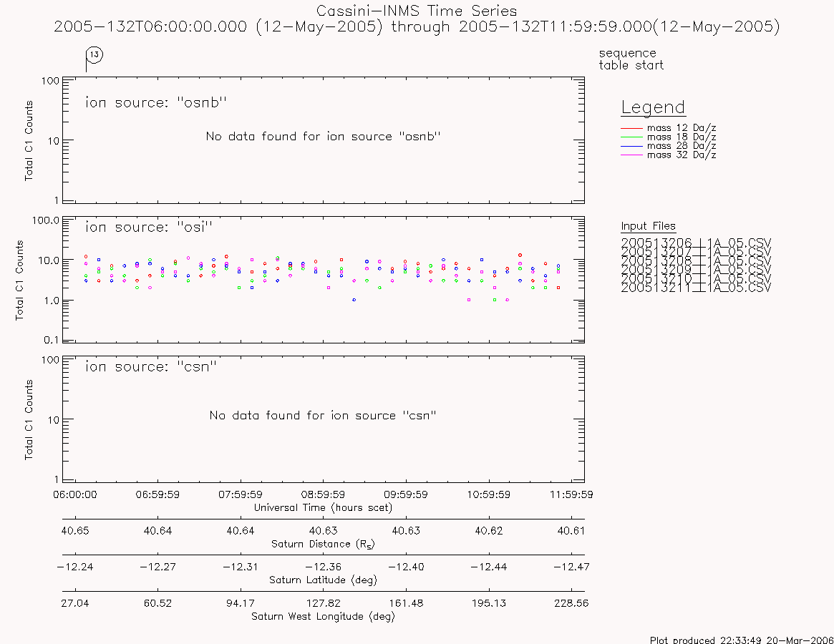Click the 2005-132T06:00:00.000 date range subtitle
834x644 pixels.
[x=417, y=26]
